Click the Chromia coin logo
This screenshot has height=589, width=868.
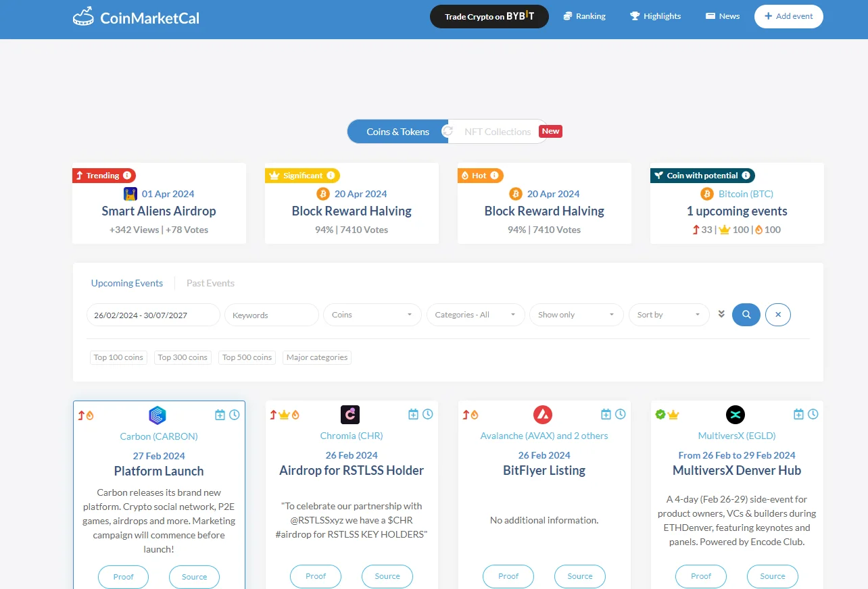coord(350,414)
